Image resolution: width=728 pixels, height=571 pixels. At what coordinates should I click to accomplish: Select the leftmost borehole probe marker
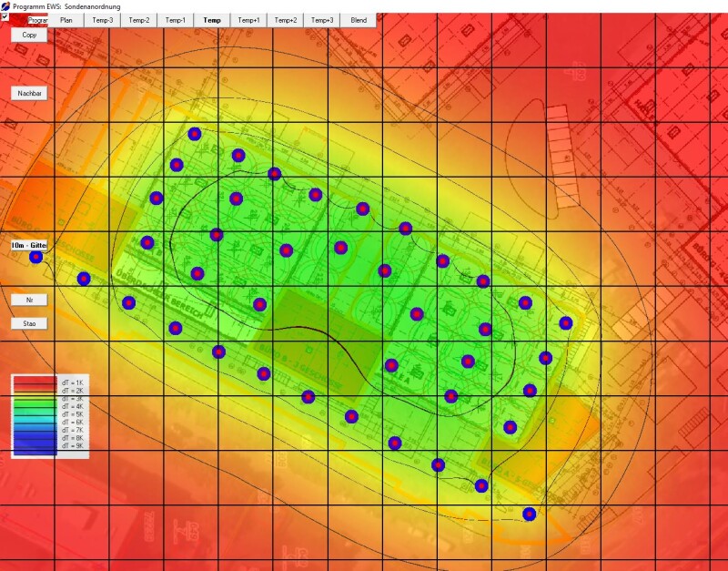35,258
